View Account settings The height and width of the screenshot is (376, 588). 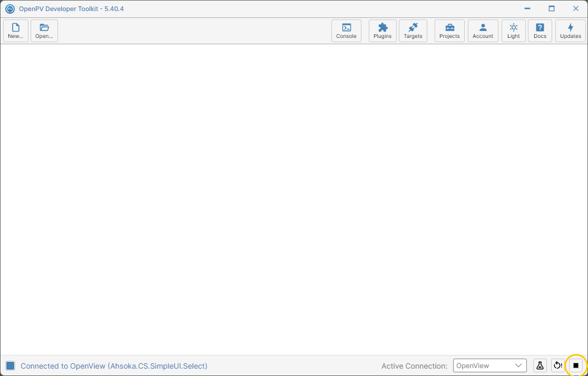[x=483, y=31]
